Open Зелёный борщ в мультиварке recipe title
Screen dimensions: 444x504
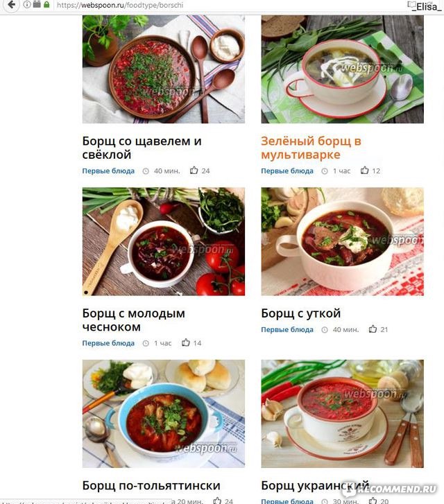pyautogui.click(x=311, y=148)
